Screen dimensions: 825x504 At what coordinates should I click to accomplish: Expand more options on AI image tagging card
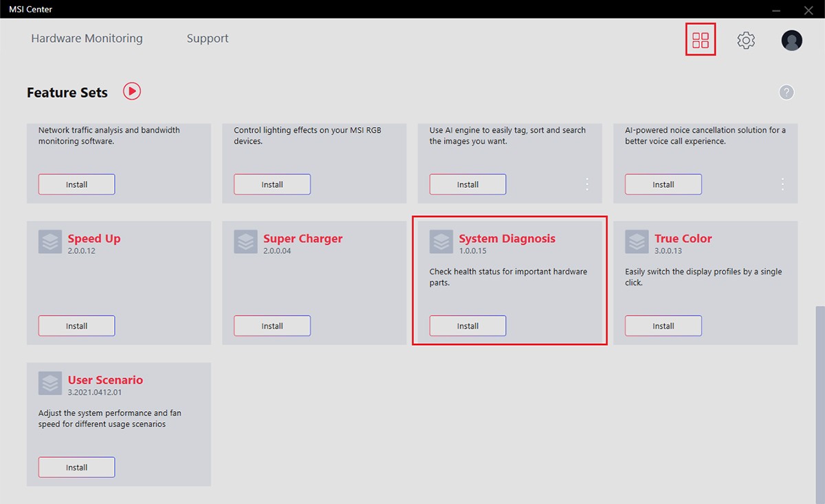pyautogui.click(x=587, y=184)
